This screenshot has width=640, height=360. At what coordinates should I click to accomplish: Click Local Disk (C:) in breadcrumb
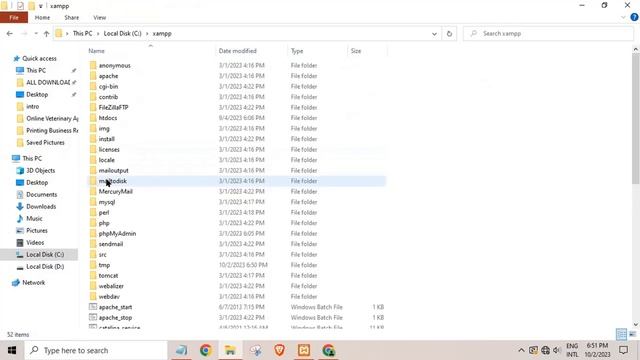[x=122, y=34]
